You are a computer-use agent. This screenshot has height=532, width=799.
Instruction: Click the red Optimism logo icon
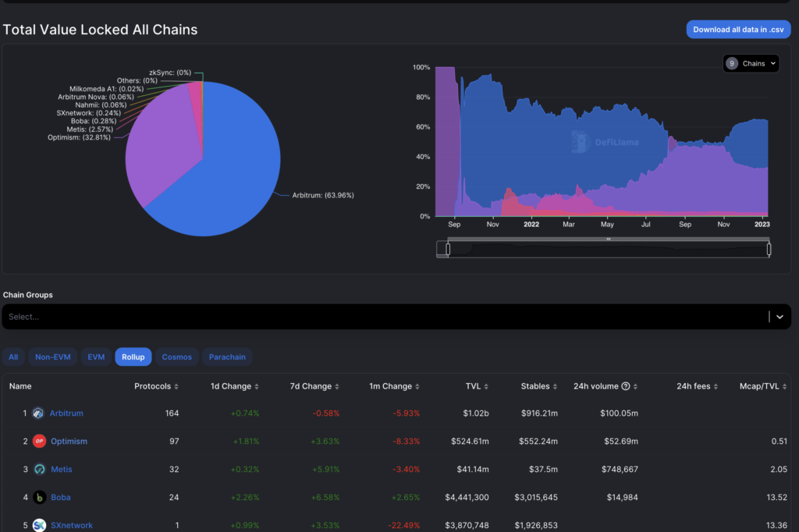point(39,442)
